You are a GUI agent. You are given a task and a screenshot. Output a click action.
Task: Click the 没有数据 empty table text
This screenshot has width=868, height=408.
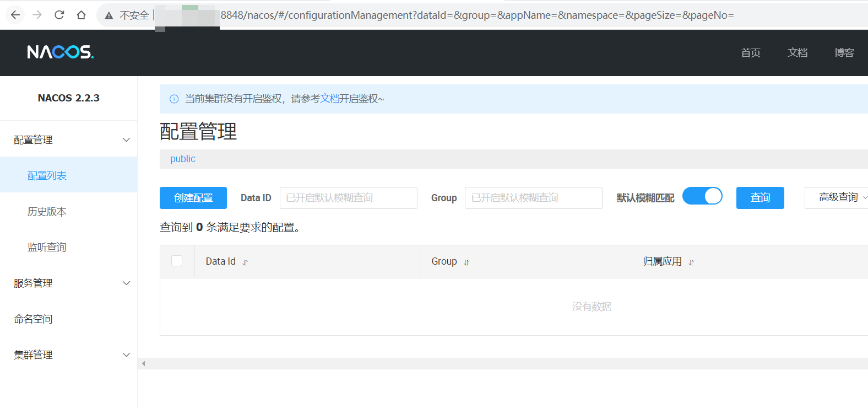592,306
